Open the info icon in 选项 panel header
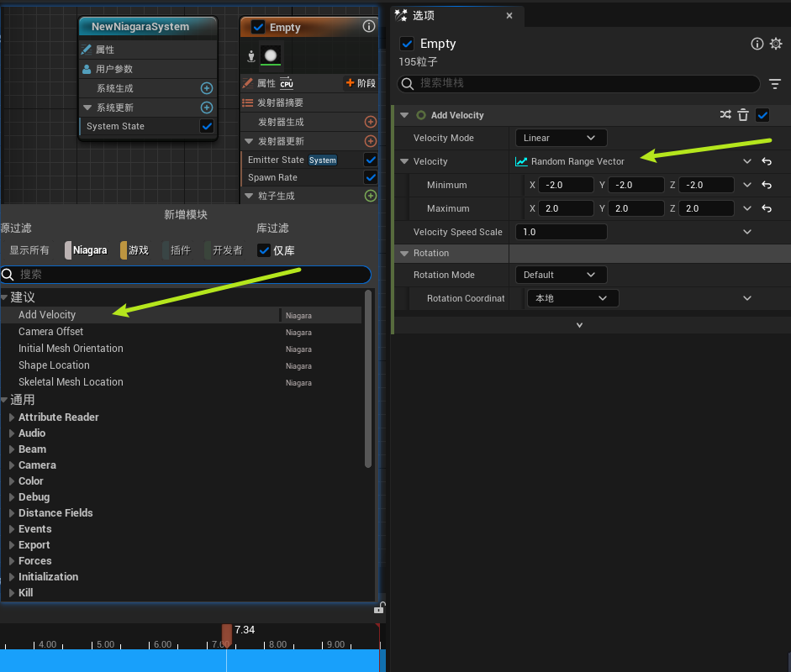Image resolution: width=791 pixels, height=672 pixels. [x=757, y=44]
